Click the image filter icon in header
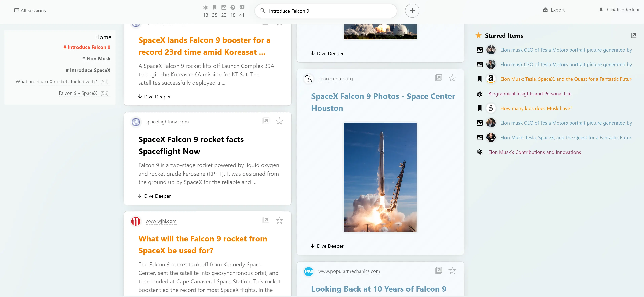644x297 pixels. 224,8
